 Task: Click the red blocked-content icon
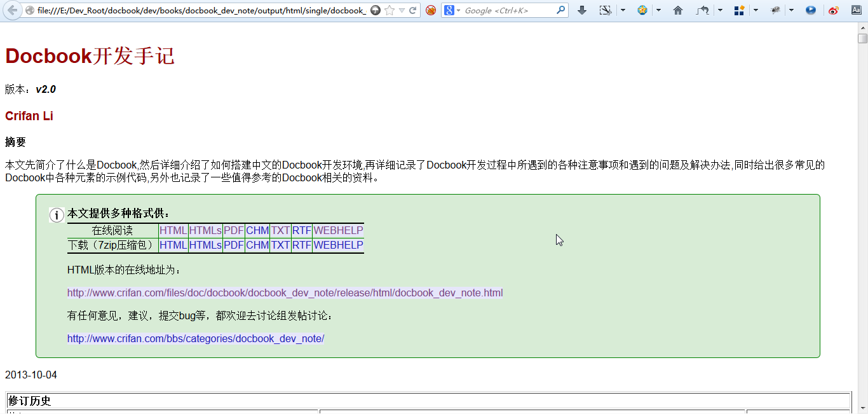click(x=431, y=10)
